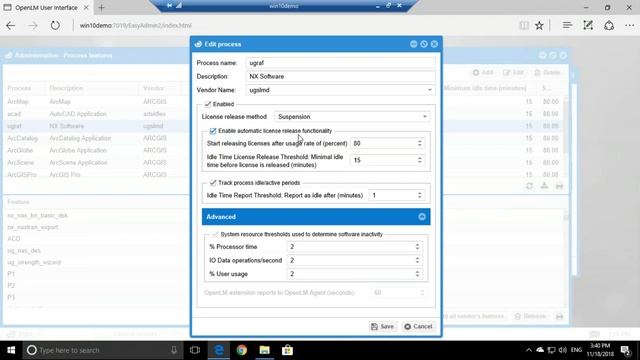Toggle Track process idle/active periods checkbox

coord(213,182)
